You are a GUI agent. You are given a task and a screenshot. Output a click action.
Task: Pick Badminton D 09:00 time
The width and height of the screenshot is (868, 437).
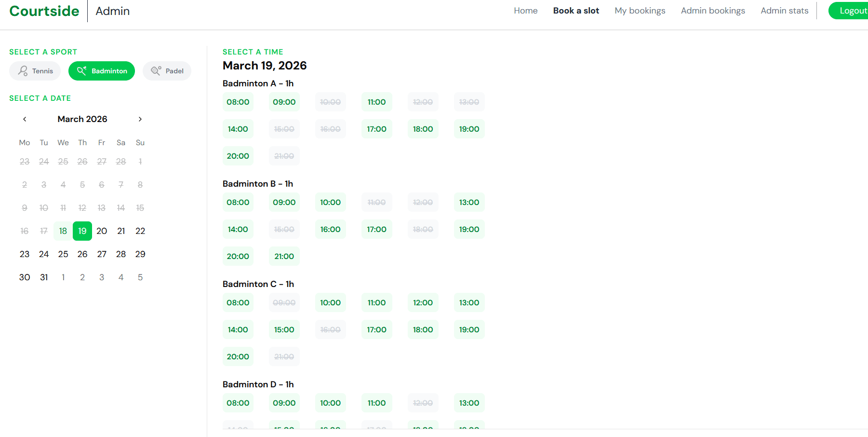[x=284, y=403]
